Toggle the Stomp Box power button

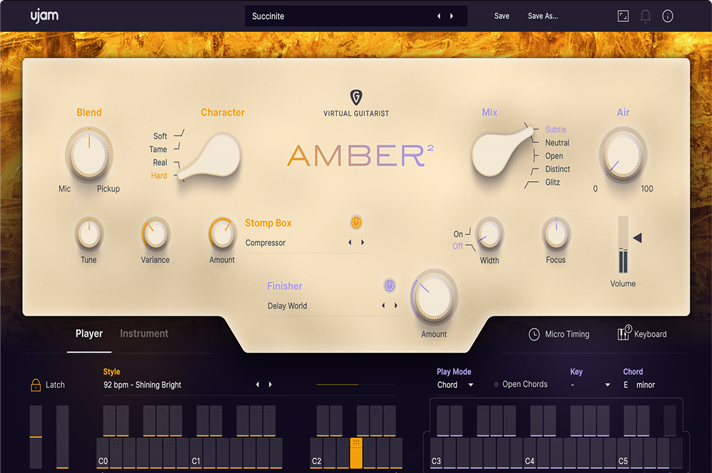356,222
